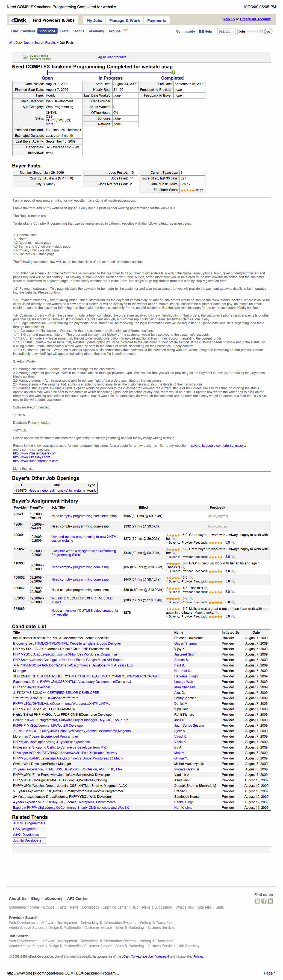The height and width of the screenshot is (980, 283).
Task: Open Need a inventive YOUTUBE video assignment
Action: (85, 613)
